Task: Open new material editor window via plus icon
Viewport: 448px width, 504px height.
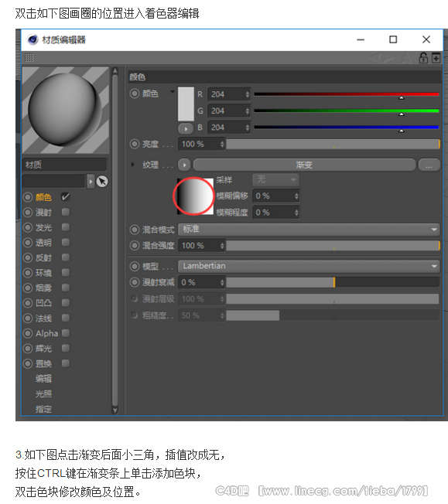Action: [436, 58]
